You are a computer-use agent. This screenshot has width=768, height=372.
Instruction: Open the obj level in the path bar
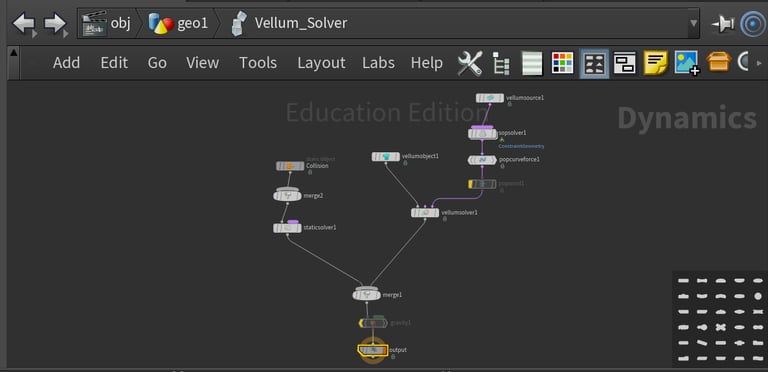point(108,23)
